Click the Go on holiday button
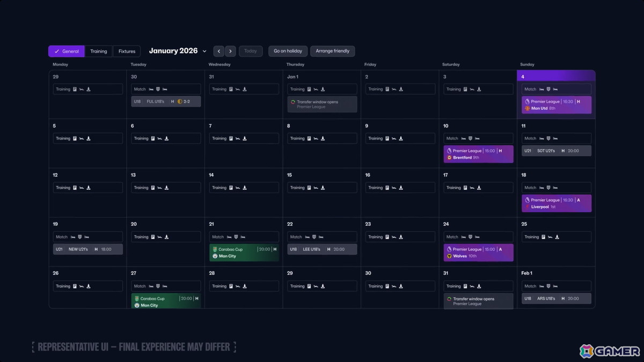The width and height of the screenshot is (644, 362). pyautogui.click(x=288, y=51)
